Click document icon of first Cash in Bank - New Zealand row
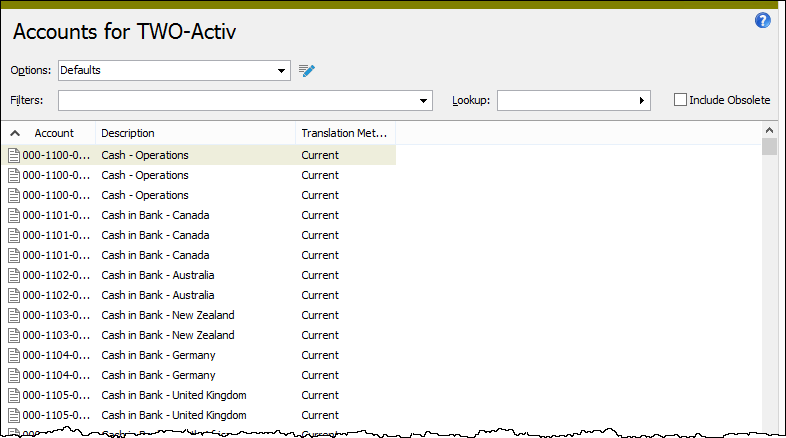The width and height of the screenshot is (786, 438). coord(15,315)
